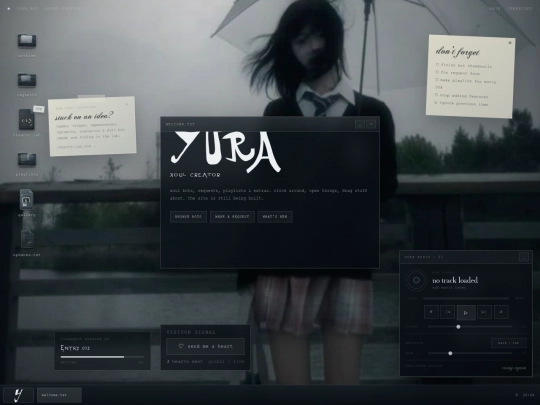Click 'send me a heart' button

(x=205, y=346)
